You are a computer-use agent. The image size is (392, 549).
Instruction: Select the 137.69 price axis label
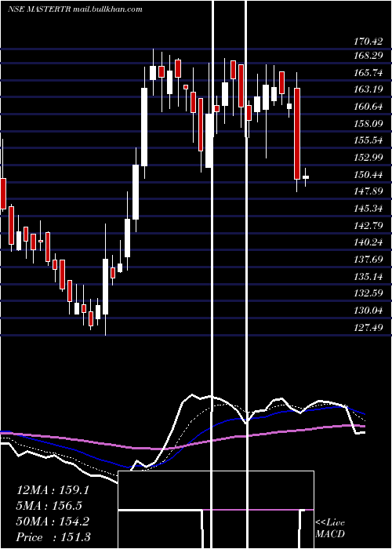(368, 259)
